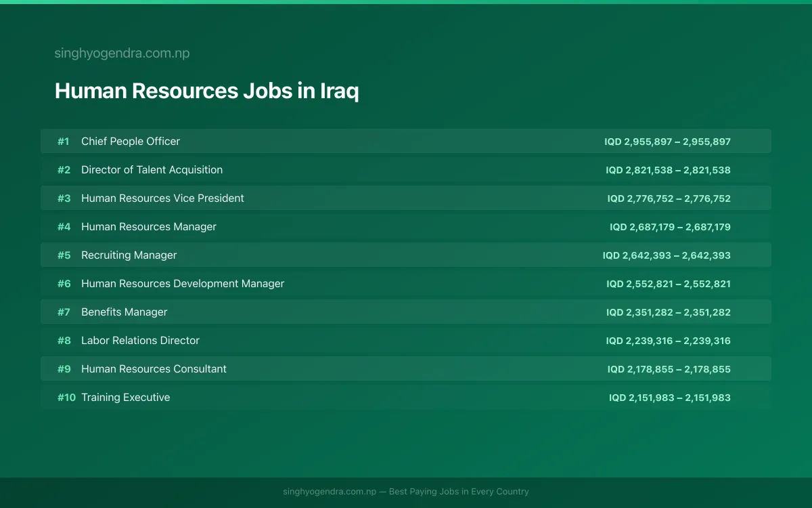Click salary IQD 2,821,538 – 2,821,538

click(x=669, y=170)
